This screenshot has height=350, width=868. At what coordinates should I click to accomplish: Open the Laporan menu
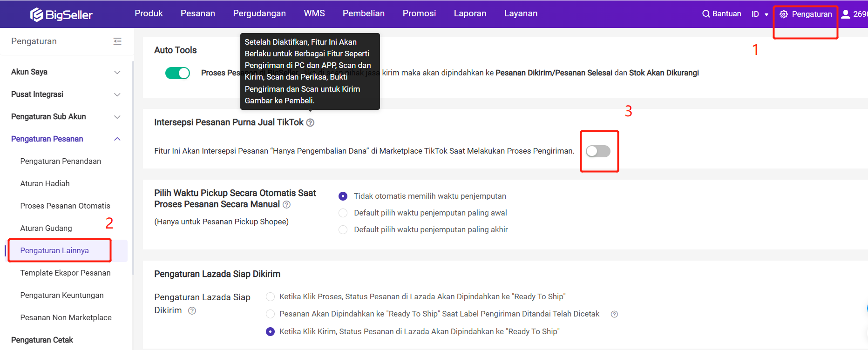(x=470, y=13)
